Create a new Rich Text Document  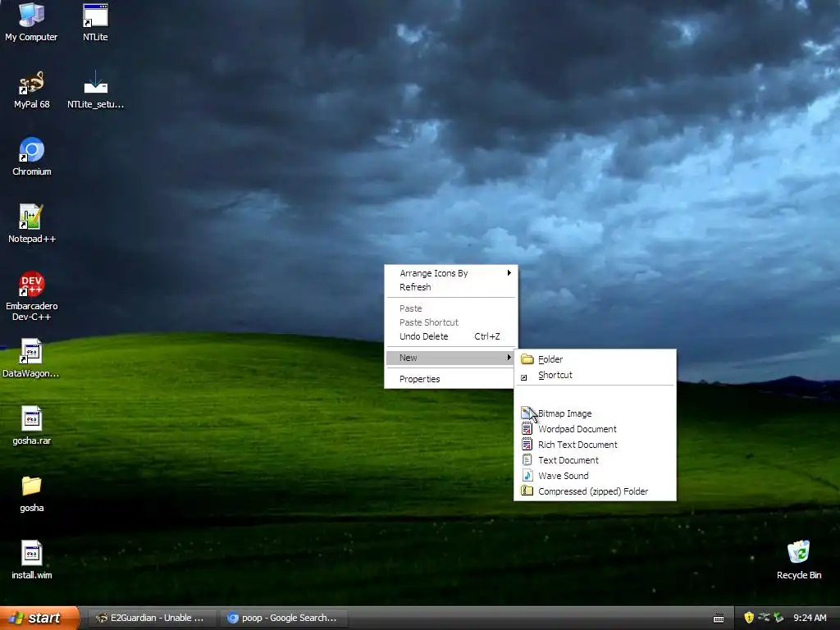coord(595,445)
